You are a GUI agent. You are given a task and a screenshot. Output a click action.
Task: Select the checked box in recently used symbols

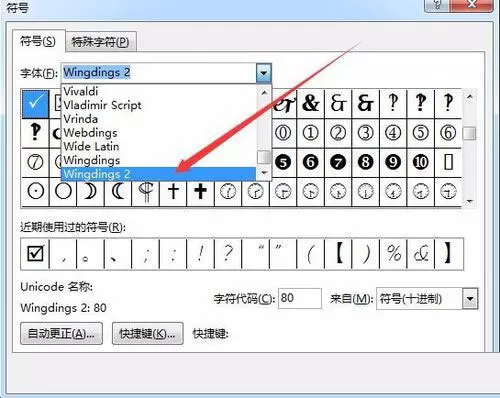pos(35,254)
